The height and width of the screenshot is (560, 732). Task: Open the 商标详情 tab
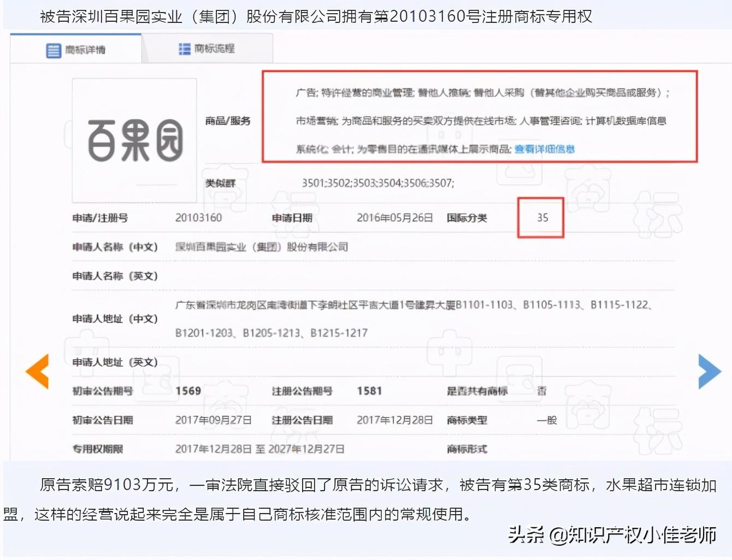point(76,50)
